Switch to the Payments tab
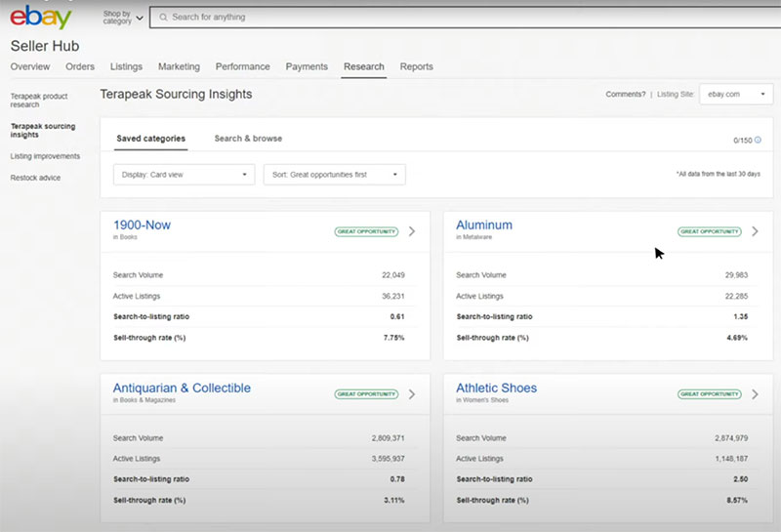Image resolution: width=781 pixels, height=532 pixels. (307, 66)
